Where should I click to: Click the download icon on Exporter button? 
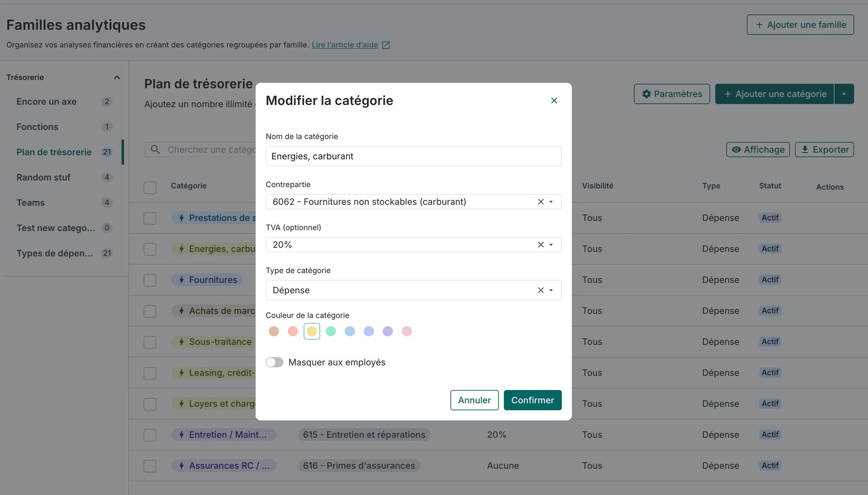(x=805, y=150)
